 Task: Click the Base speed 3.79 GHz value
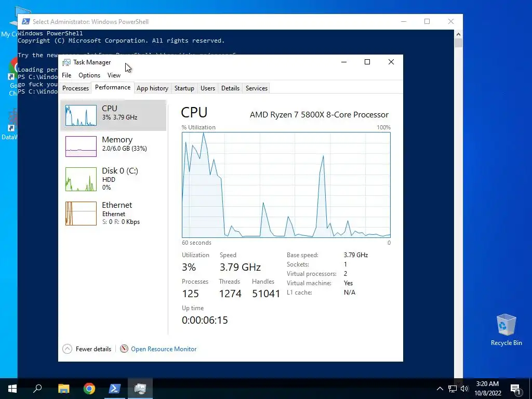pos(355,255)
